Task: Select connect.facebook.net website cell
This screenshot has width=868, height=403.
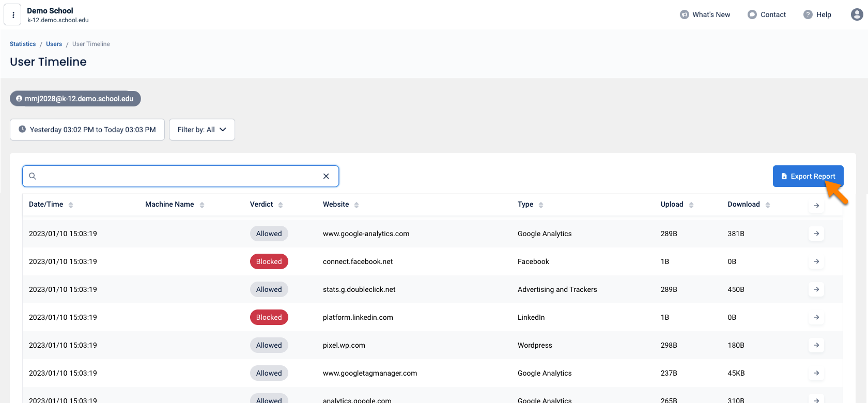Action: (358, 261)
